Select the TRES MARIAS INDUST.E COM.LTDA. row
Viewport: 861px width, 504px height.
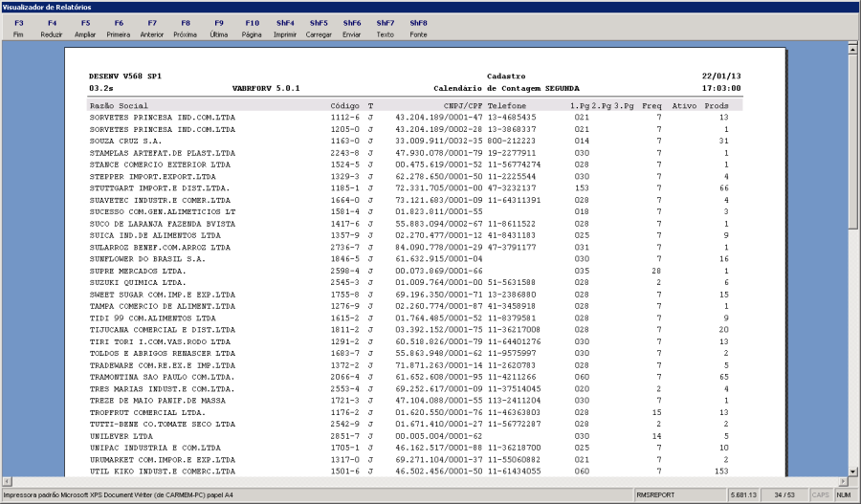[x=409, y=389]
